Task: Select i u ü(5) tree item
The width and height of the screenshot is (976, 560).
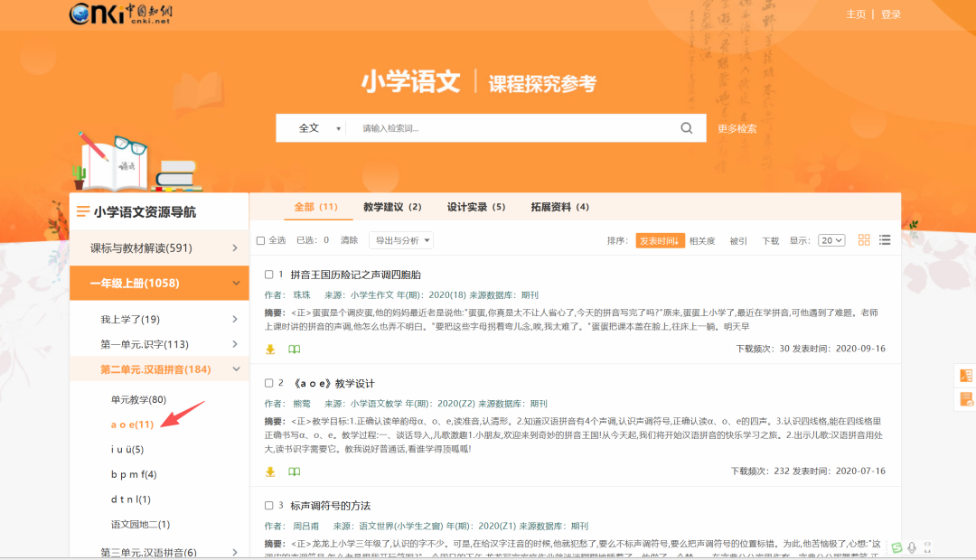Action: [127, 449]
